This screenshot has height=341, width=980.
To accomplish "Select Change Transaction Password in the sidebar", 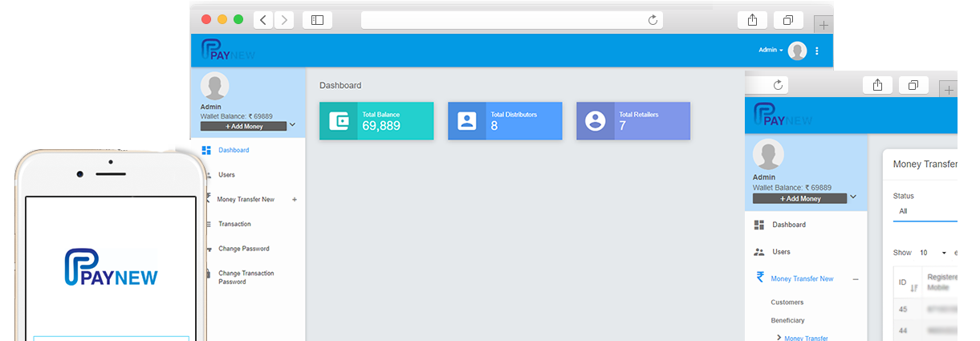I will click(x=246, y=278).
